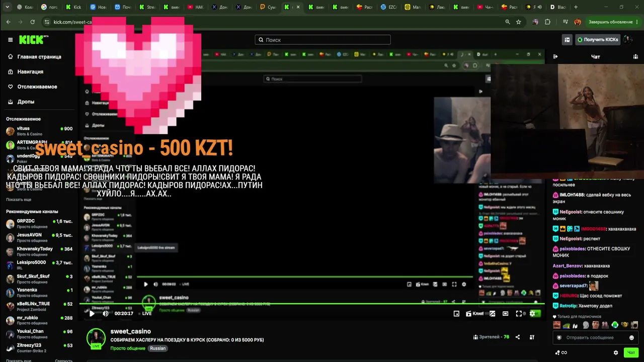Create a clip with the Клип button
The image size is (644, 362).
(x=474, y=313)
